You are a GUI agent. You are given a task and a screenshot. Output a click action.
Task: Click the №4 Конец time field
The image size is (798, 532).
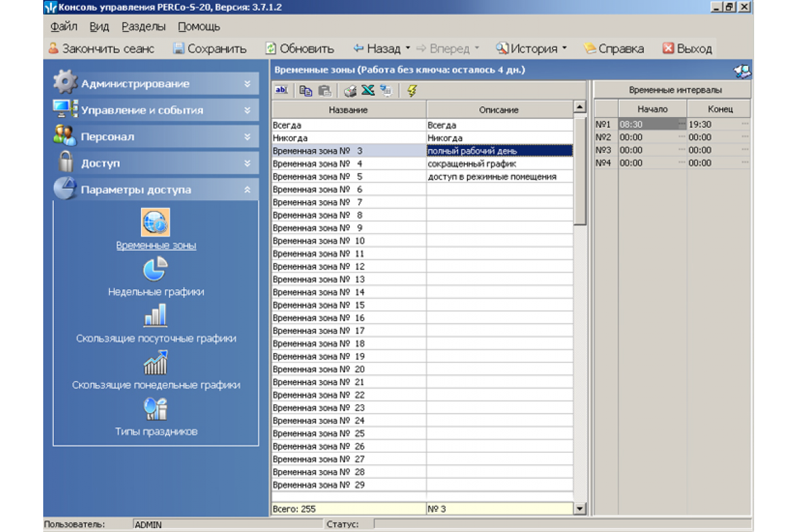719,163
